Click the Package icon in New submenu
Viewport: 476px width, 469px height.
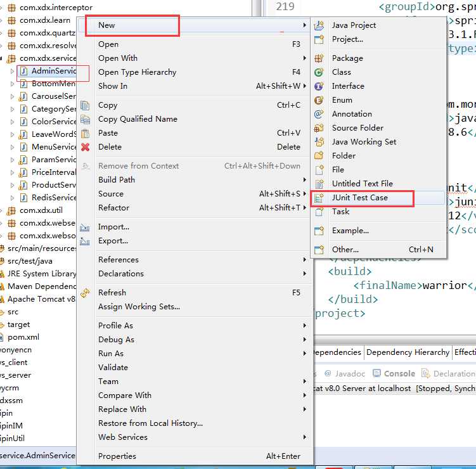click(x=319, y=58)
